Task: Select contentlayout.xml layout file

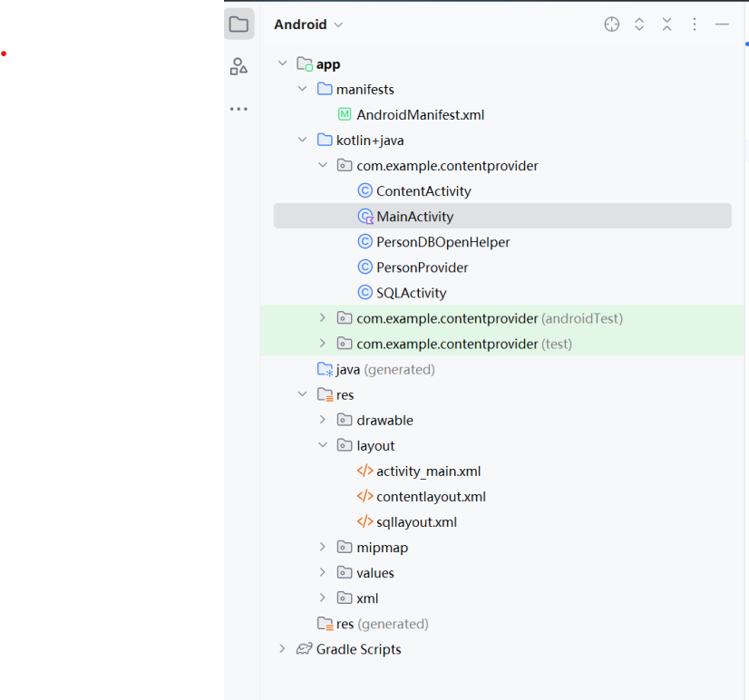Action: coord(431,497)
